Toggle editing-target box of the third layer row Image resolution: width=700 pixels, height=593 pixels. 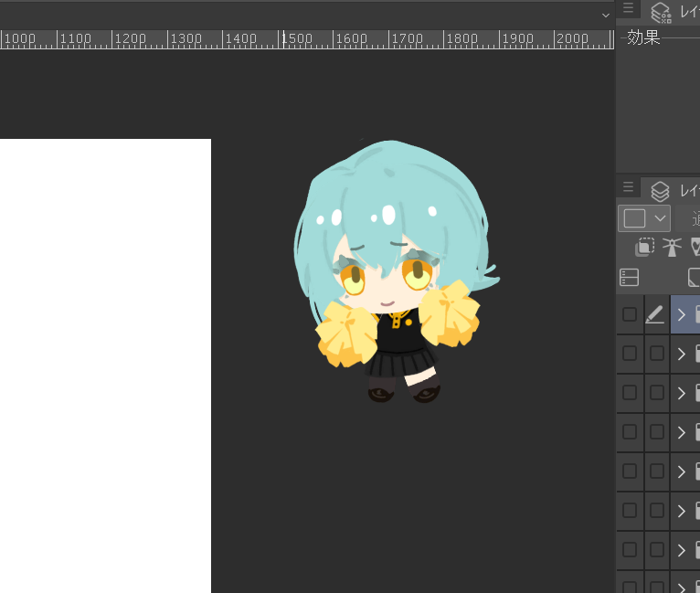click(x=657, y=393)
